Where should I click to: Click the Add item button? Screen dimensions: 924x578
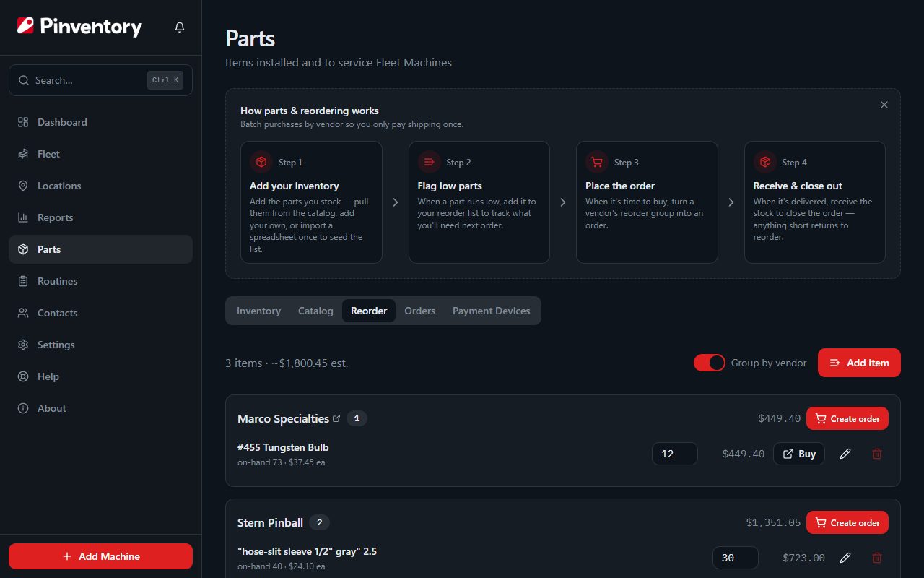pos(859,363)
